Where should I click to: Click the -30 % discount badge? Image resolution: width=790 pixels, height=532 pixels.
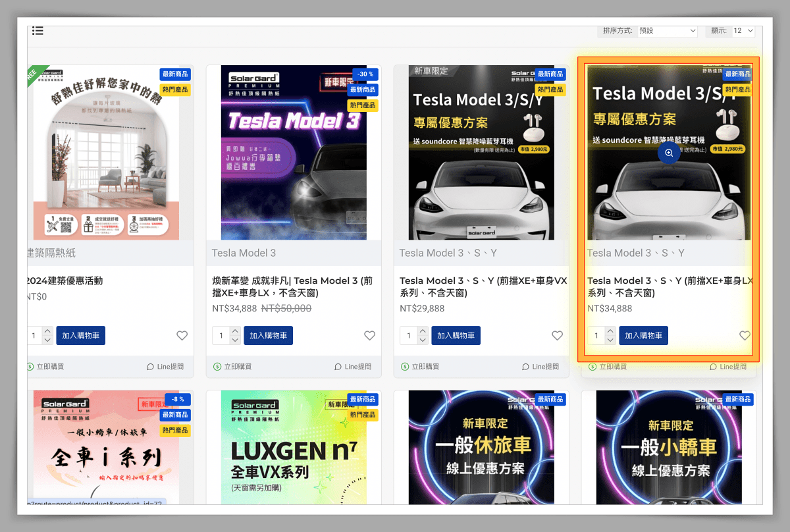(x=365, y=74)
